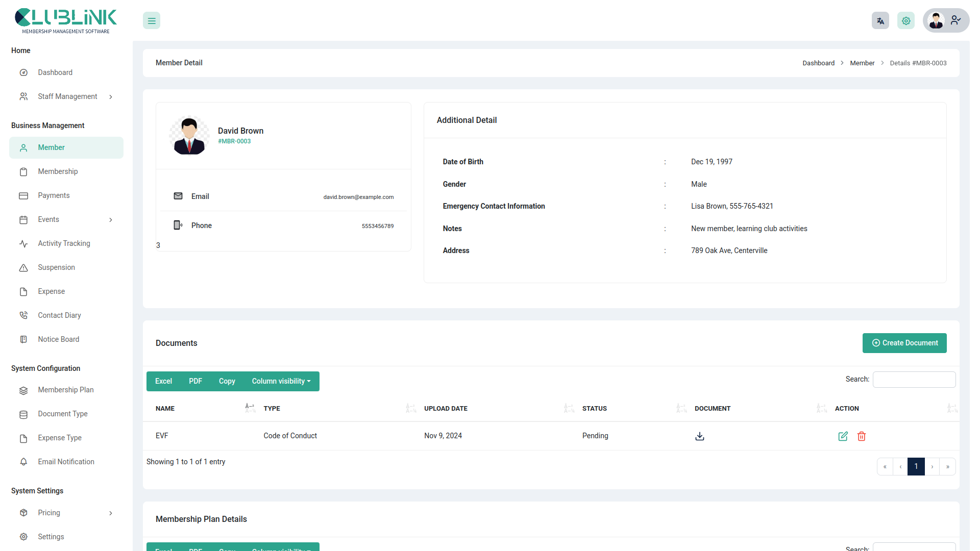The image size is (980, 551).
Task: Open the Activity Tracking section
Action: tap(64, 243)
